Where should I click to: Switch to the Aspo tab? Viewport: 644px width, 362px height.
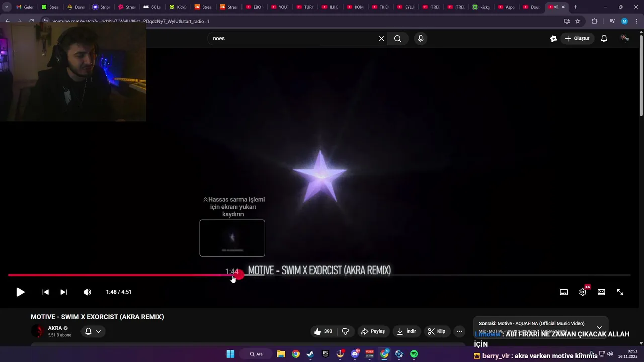pyautogui.click(x=507, y=7)
